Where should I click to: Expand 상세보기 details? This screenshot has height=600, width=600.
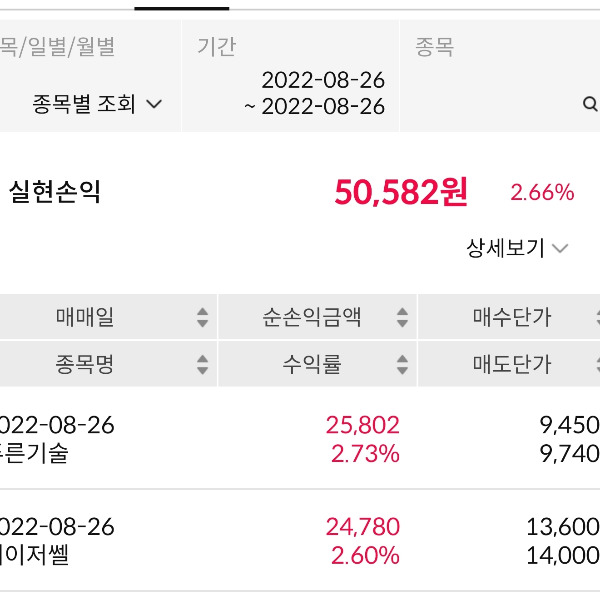(517, 248)
